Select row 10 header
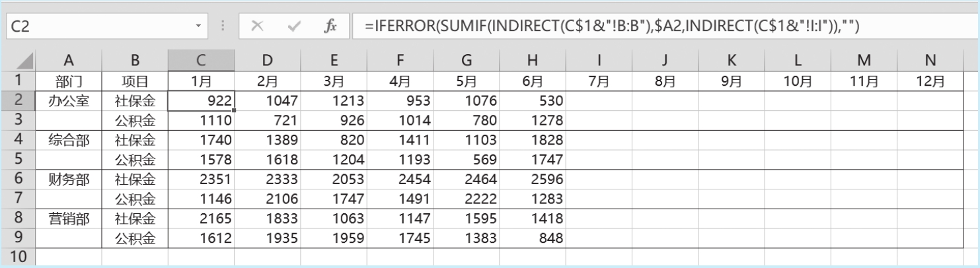980x268 pixels. 18,257
